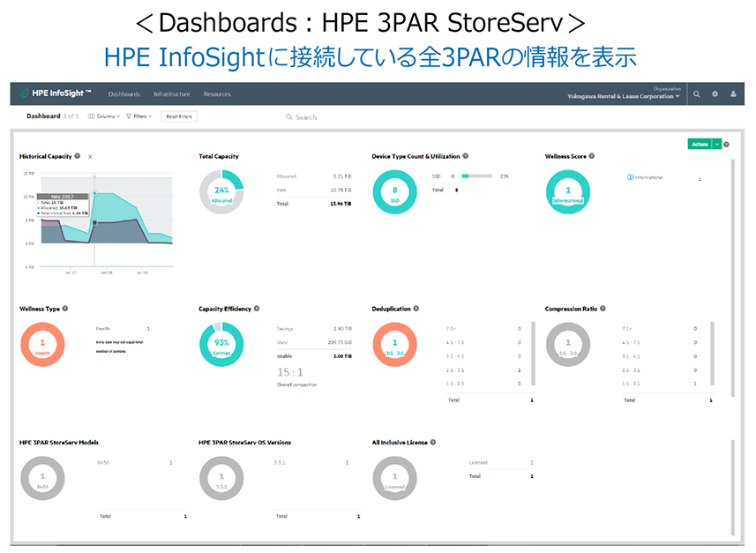756x553 pixels.
Task: Click the green Actions button
Action: [x=700, y=144]
